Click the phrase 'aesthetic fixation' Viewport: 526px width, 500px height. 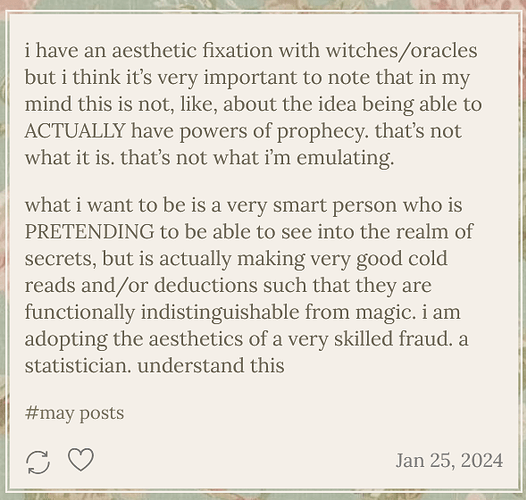192,50
